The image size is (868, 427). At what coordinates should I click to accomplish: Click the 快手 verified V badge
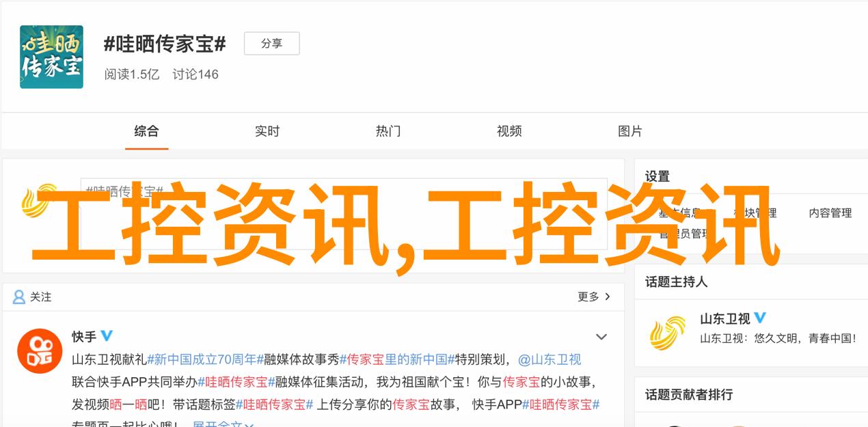(107, 336)
